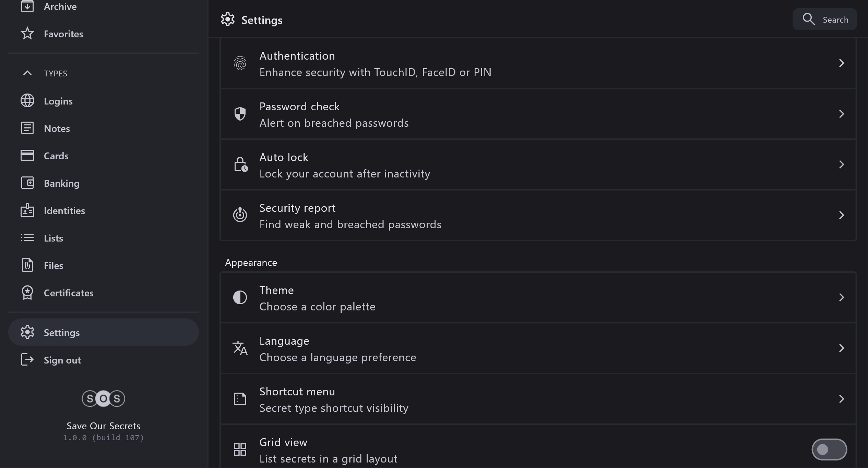Click the SOS Save Our Secrets logo
The height and width of the screenshot is (468, 868).
tap(103, 398)
